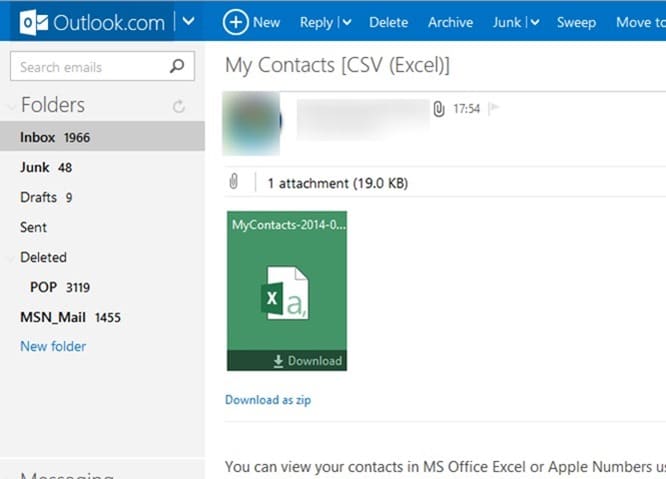Flag this message with the flag icon
The image size is (666, 479).
(494, 109)
